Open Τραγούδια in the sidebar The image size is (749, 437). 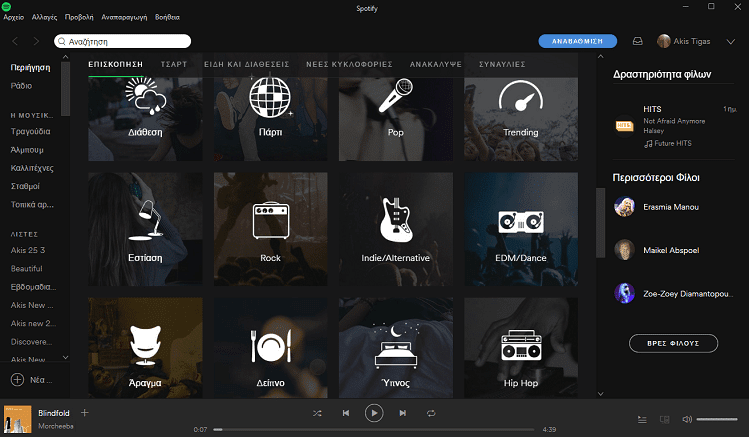[x=31, y=131]
